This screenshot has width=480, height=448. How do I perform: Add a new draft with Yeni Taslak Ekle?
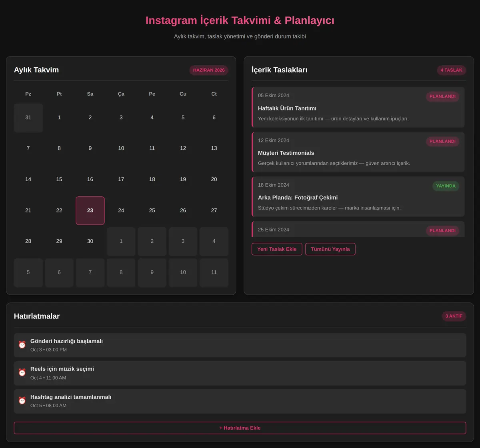point(277,249)
